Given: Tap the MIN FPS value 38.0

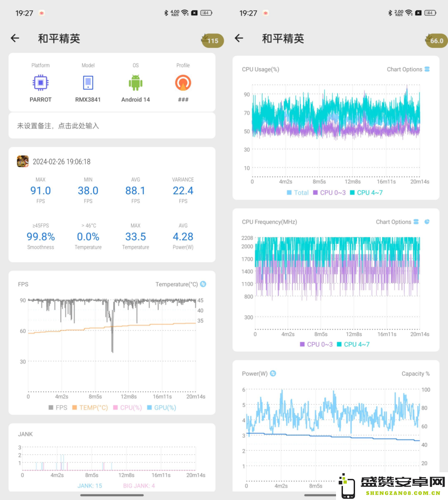Looking at the screenshot, I should 88,191.
